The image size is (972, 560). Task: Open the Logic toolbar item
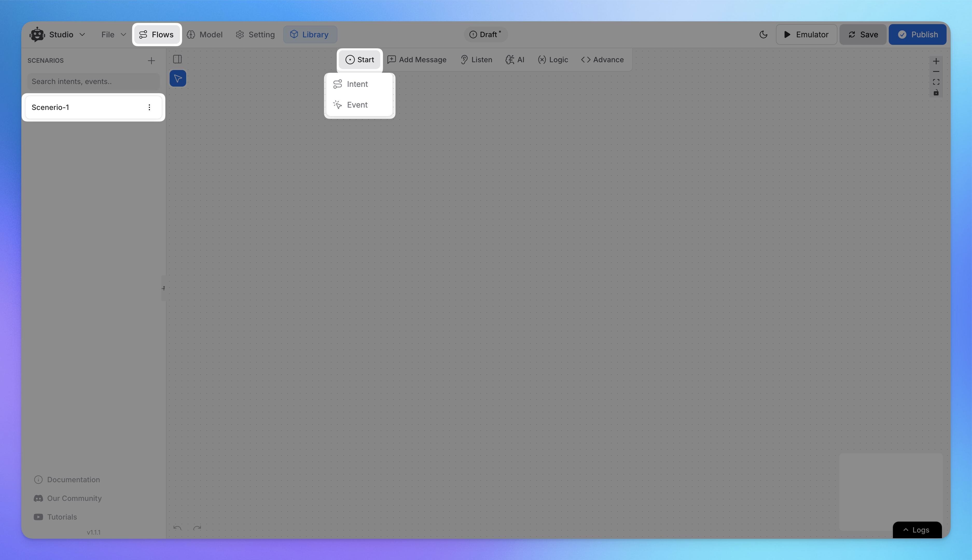553,60
